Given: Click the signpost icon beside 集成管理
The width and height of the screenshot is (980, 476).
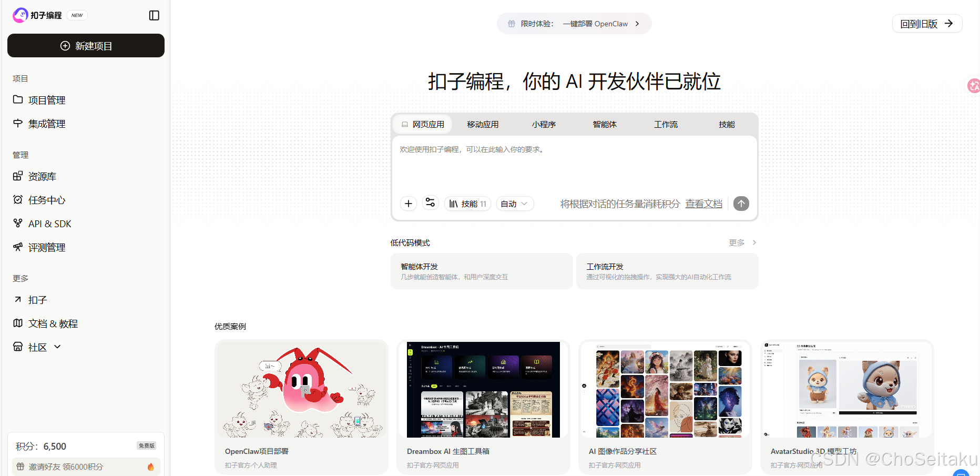Looking at the screenshot, I should coord(18,123).
